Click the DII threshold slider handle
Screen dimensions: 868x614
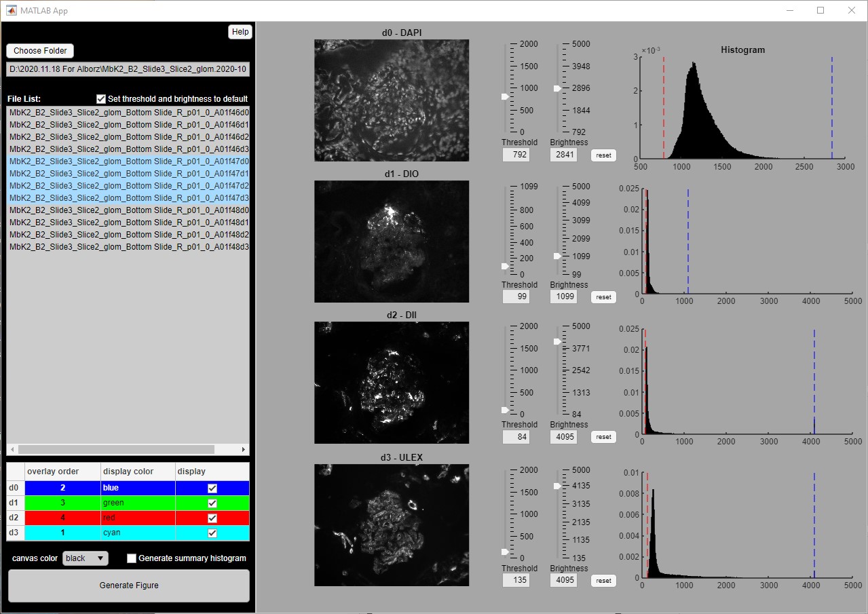pos(505,410)
